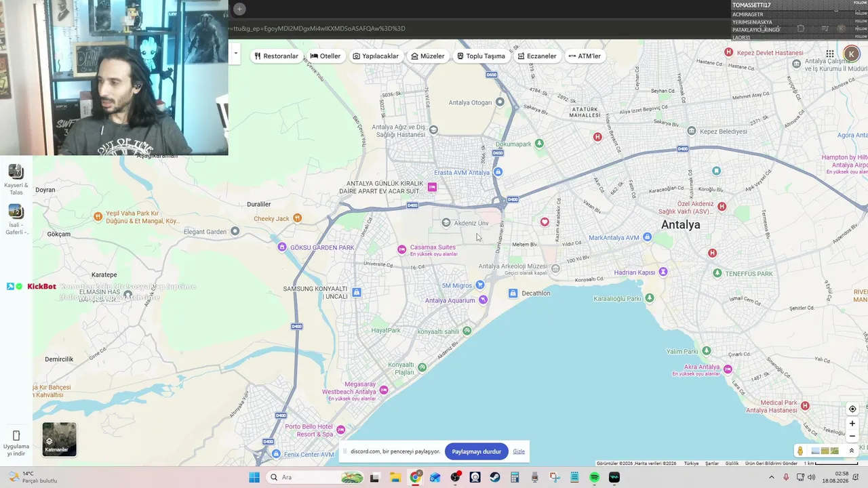Filter map by Toplu Taşıma
868x488 pixels.
pos(481,56)
